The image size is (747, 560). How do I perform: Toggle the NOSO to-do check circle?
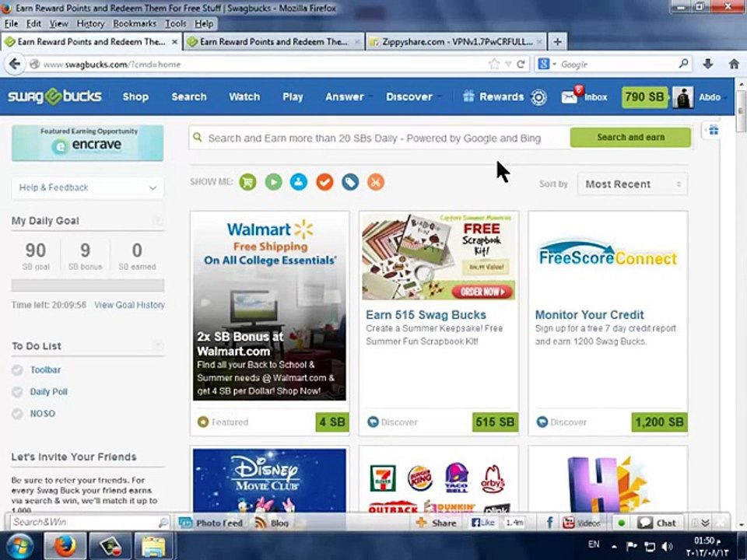(x=17, y=414)
